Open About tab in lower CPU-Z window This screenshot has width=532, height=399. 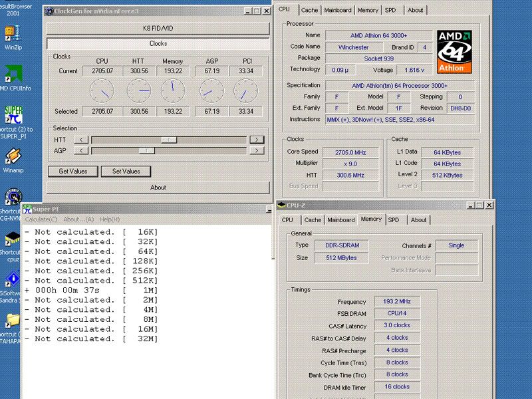pos(418,220)
